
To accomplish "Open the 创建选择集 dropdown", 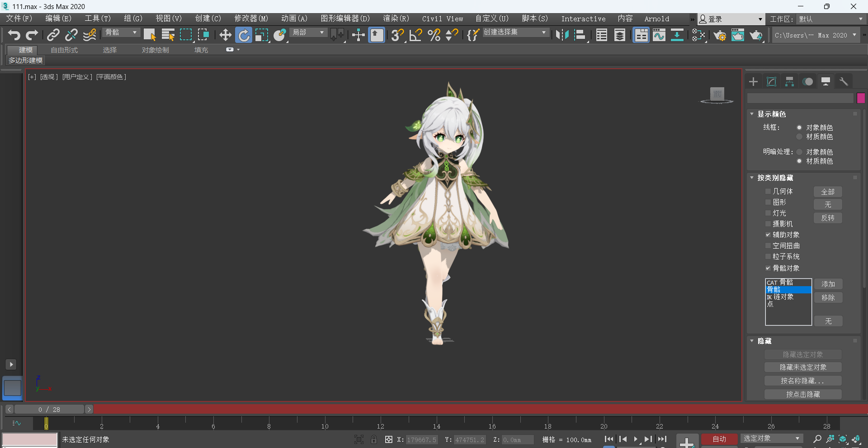I will coord(515,33).
